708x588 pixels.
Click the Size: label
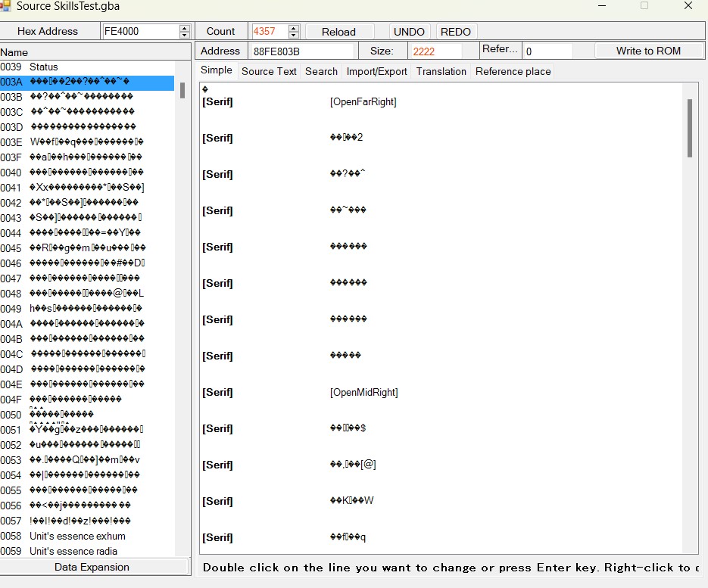382,51
